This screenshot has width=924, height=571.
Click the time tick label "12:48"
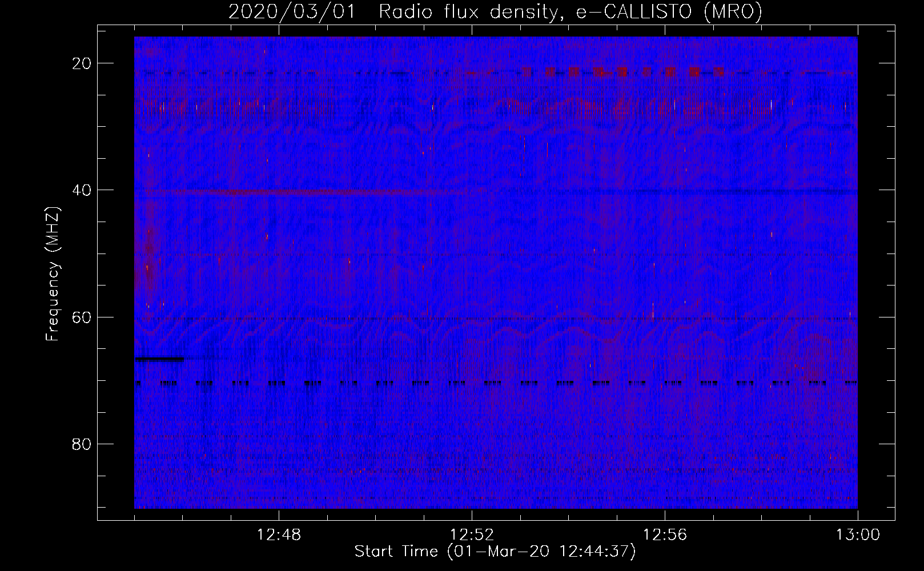click(279, 535)
